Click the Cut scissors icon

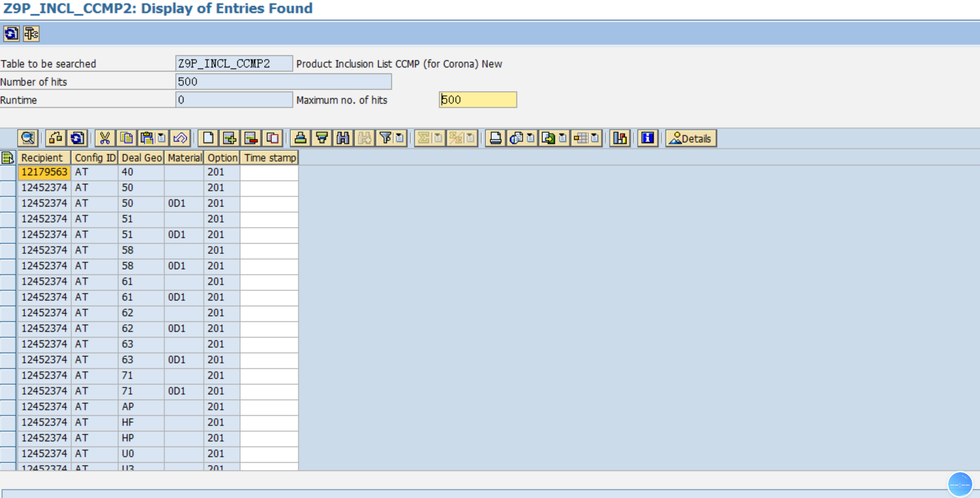104,138
